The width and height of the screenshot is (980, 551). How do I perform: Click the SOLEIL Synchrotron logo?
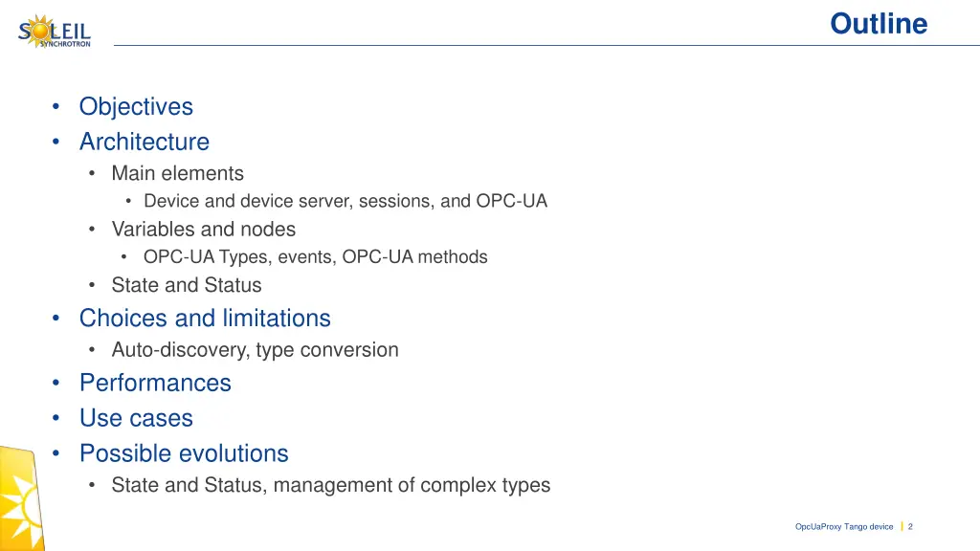click(55, 32)
